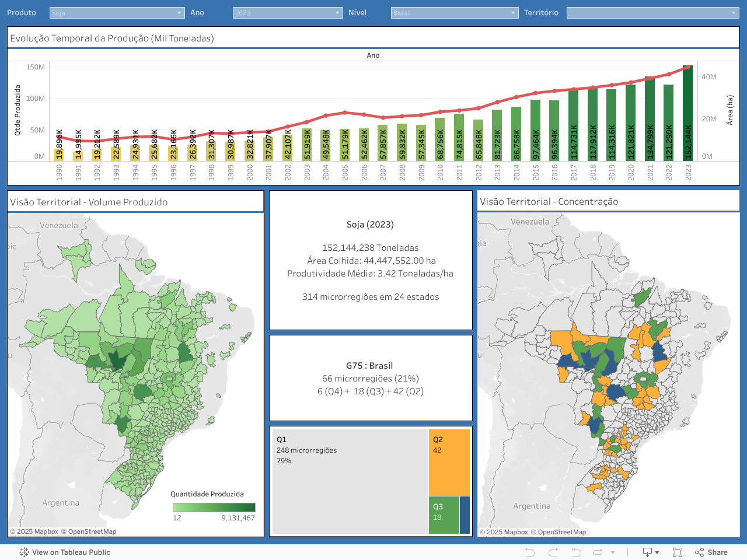Viewport: 747px width, 560px height.
Task: Enter full screen mode icon
Action: pyautogui.click(x=678, y=552)
